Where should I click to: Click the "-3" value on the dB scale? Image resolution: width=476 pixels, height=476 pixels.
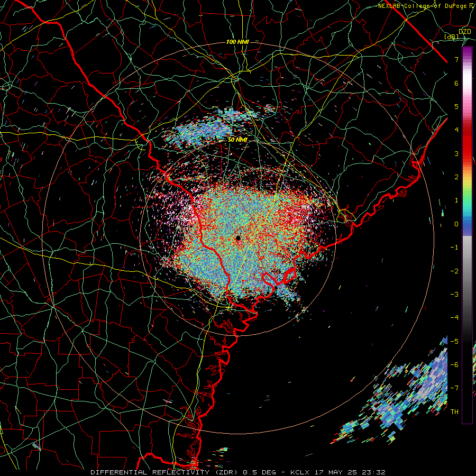tap(454, 295)
